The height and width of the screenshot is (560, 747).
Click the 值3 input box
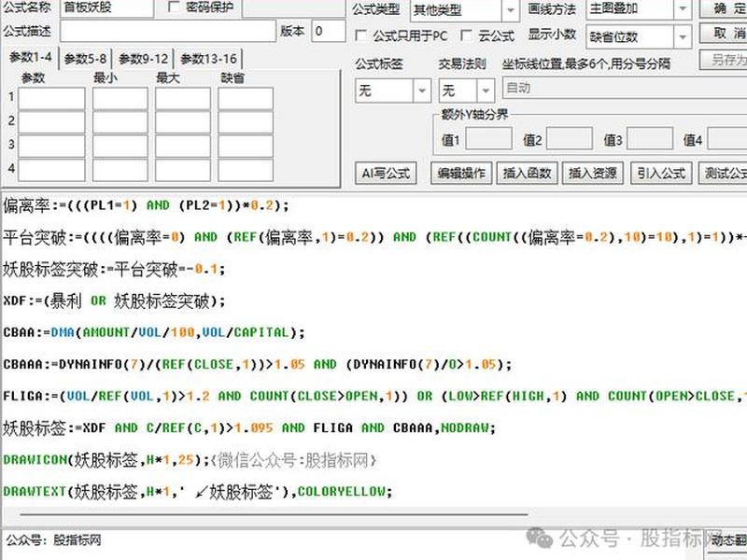650,138
